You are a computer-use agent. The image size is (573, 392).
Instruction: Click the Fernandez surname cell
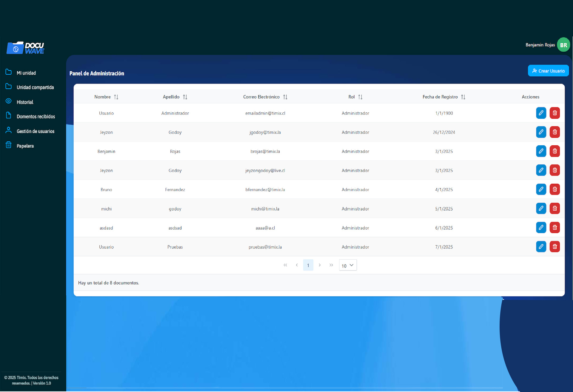point(175,190)
